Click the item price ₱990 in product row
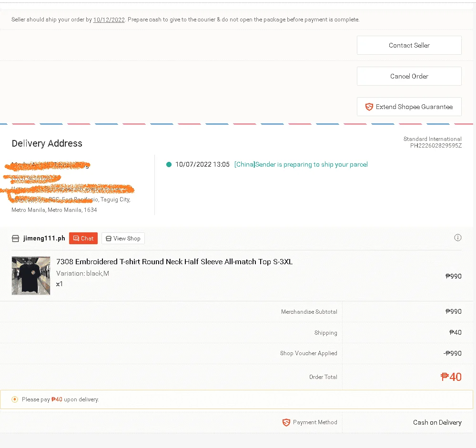This screenshot has width=476, height=448. click(x=453, y=276)
